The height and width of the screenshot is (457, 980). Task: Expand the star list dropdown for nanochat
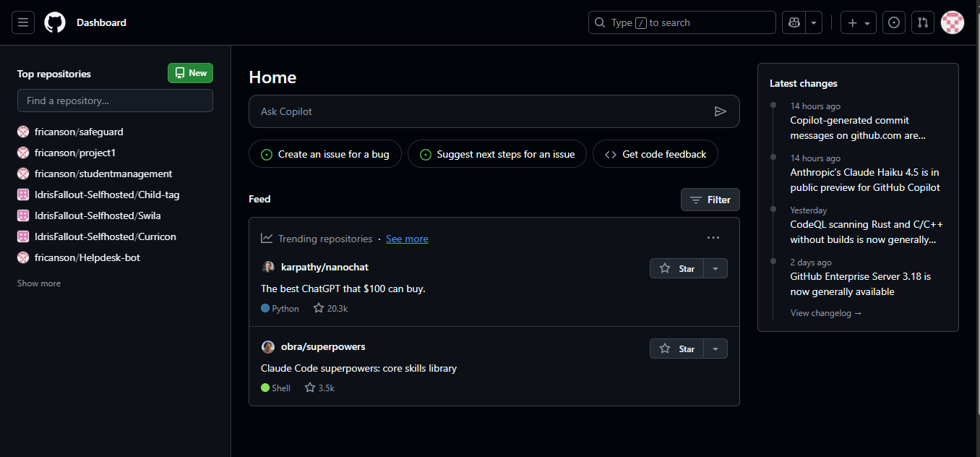point(715,268)
